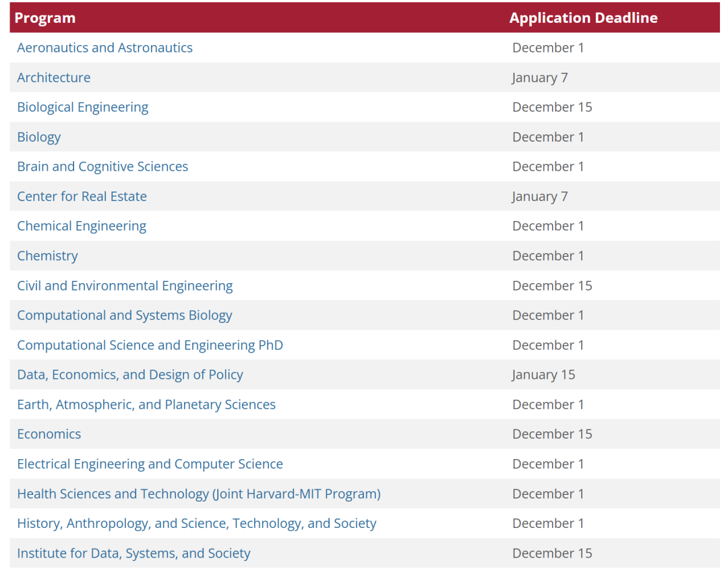This screenshot has height=569, width=728.
Task: Select Computational and Systems Biology link
Action: pyautogui.click(x=125, y=315)
